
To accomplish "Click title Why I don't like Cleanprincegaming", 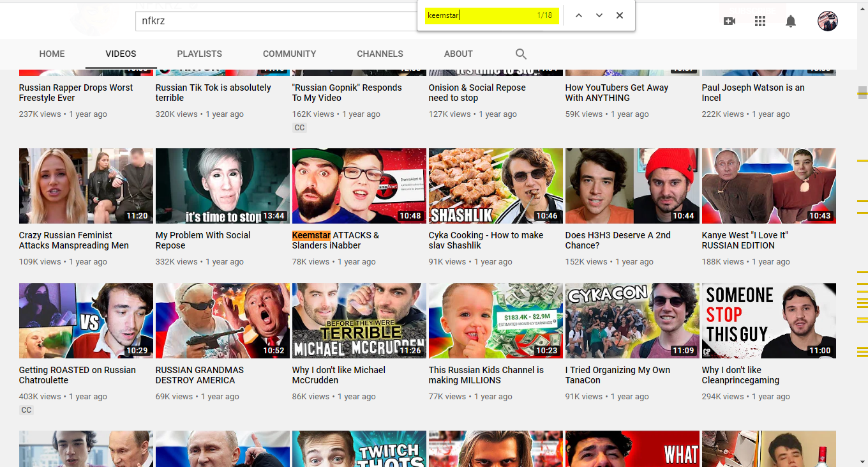I will pyautogui.click(x=740, y=375).
